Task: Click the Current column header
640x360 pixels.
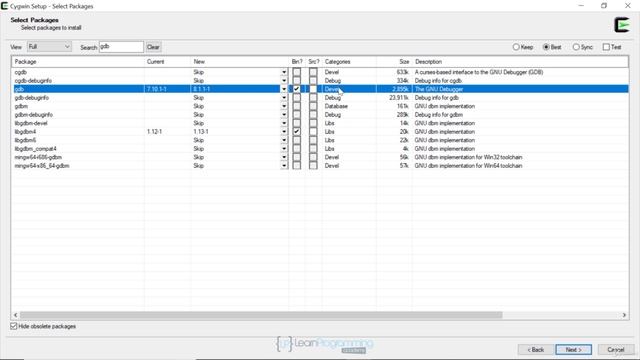Action: [x=167, y=62]
